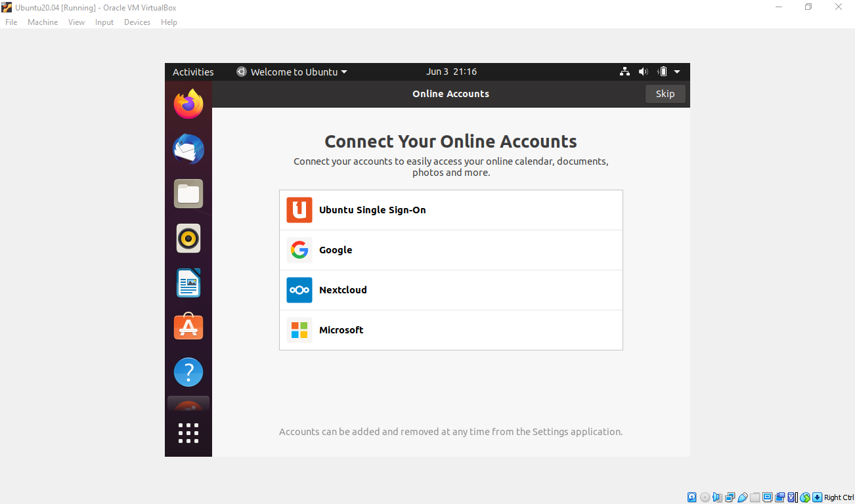Image resolution: width=855 pixels, height=504 pixels.
Task: Click the Google G logo icon
Action: (299, 250)
